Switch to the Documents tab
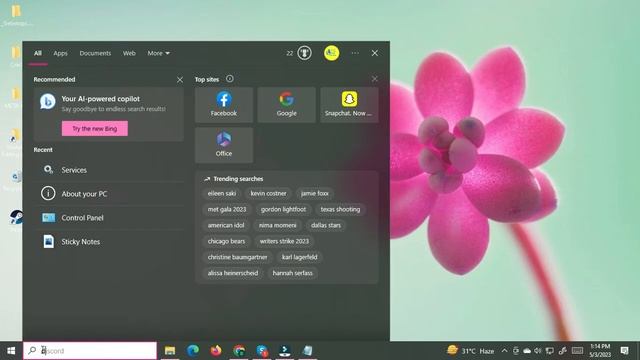Screen dimensions: 640x360 click(x=95, y=53)
